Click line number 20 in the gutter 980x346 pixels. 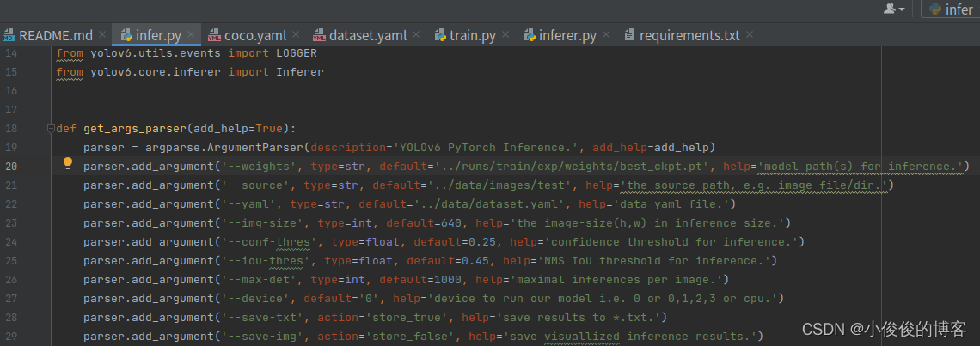[10, 166]
